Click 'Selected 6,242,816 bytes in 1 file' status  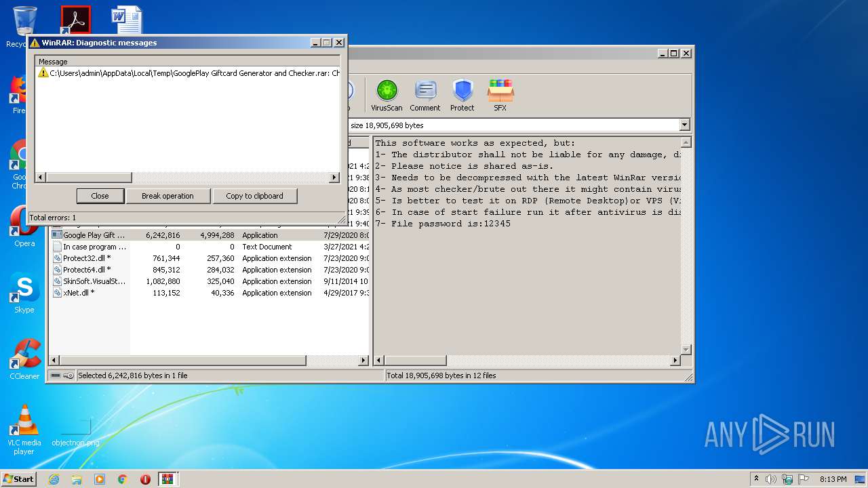click(x=133, y=375)
